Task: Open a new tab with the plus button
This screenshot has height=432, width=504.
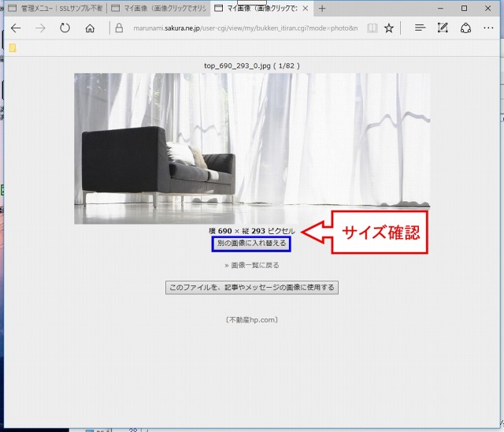Action: coord(322,9)
